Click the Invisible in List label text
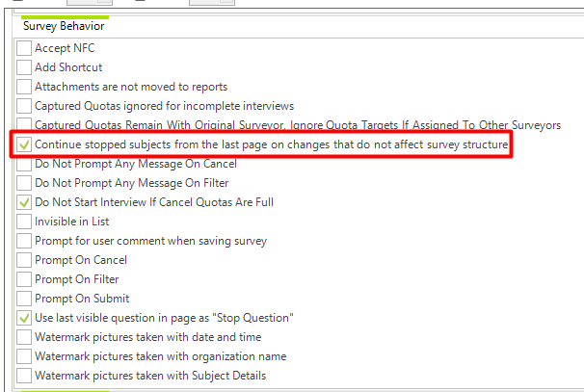Screen dimensions: 584x392 [72, 222]
